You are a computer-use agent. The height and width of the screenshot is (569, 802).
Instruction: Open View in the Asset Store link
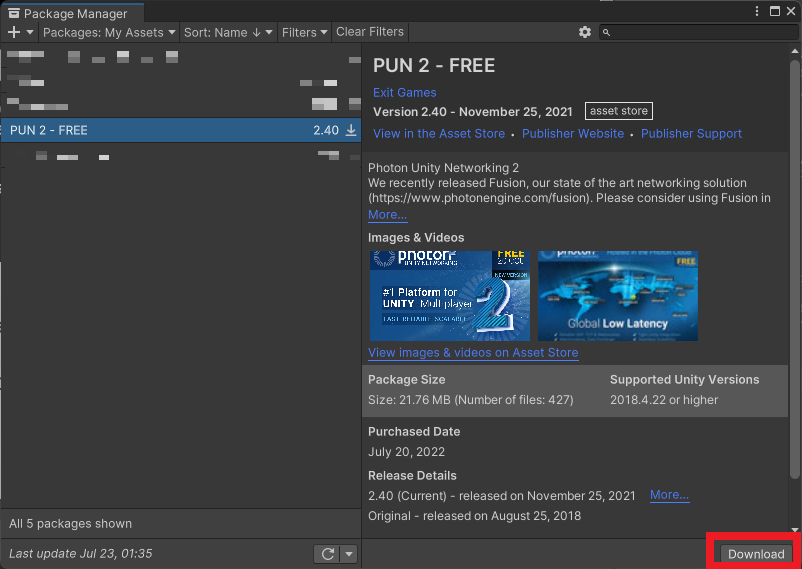pos(439,134)
